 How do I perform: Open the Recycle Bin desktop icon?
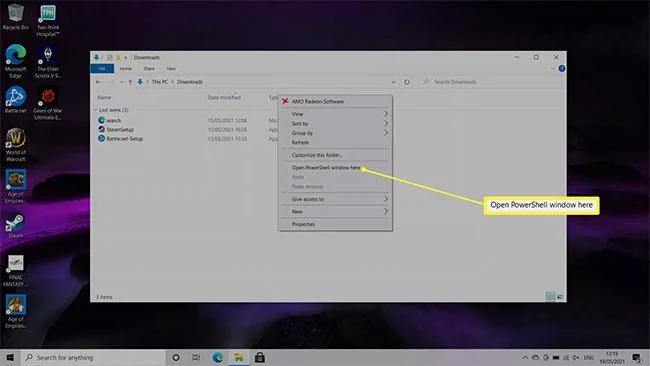16,17
